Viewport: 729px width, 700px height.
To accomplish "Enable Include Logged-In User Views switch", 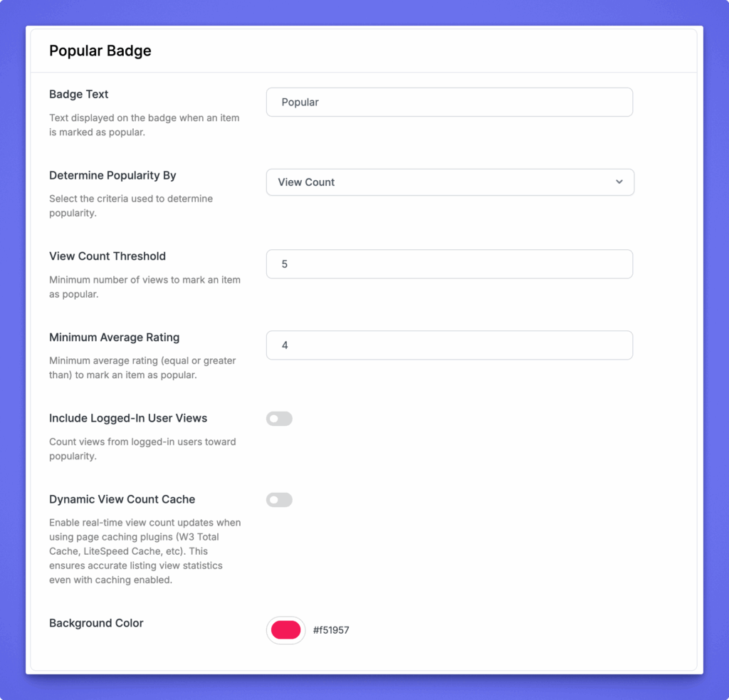I will 279,419.
